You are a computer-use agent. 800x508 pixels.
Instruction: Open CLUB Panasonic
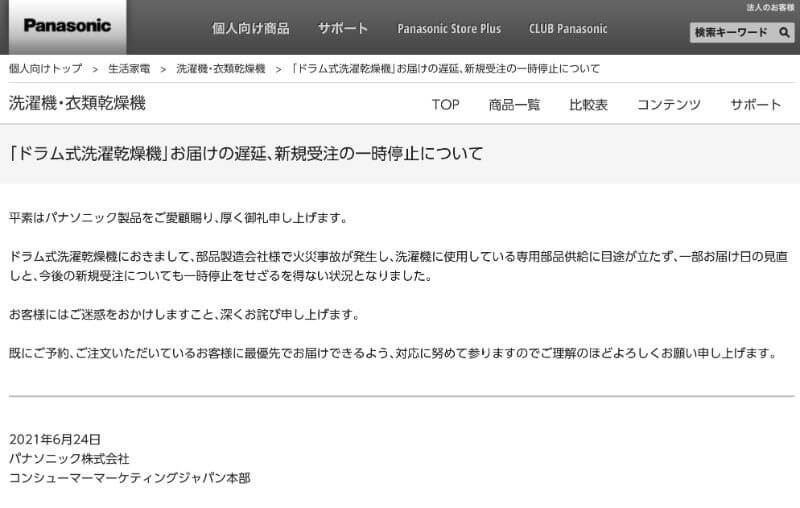(x=568, y=29)
